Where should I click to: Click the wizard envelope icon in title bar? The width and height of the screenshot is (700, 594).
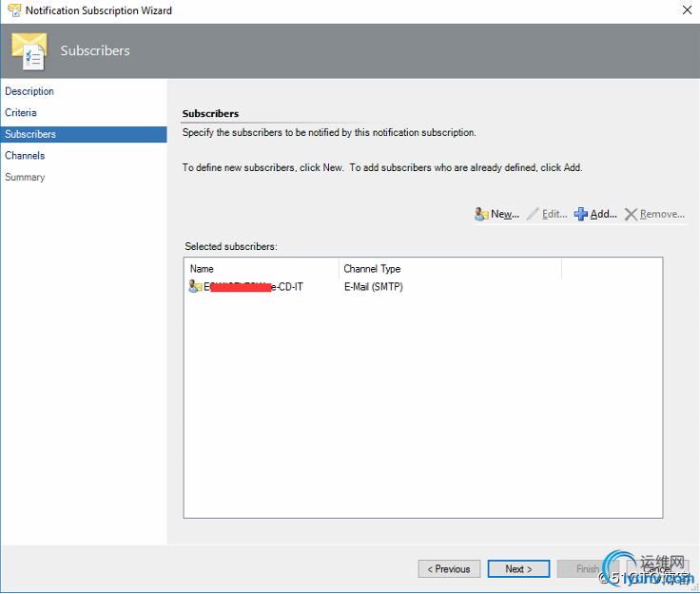[14, 10]
